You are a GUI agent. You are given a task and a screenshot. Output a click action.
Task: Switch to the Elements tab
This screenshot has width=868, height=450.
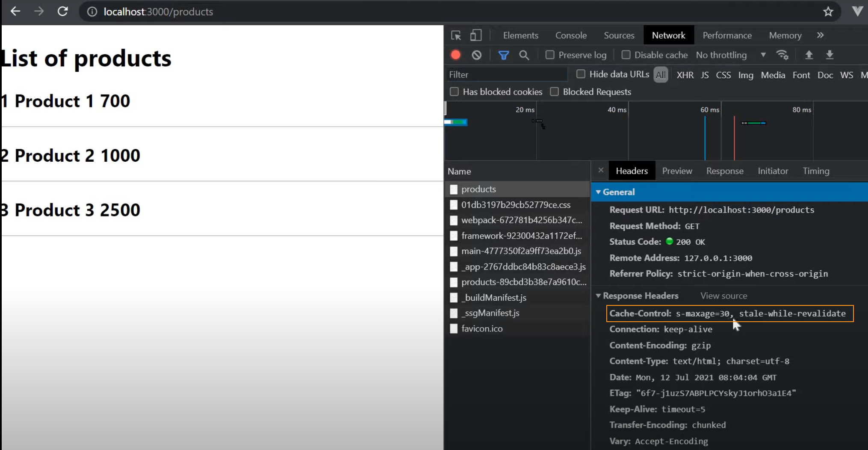[520, 36]
